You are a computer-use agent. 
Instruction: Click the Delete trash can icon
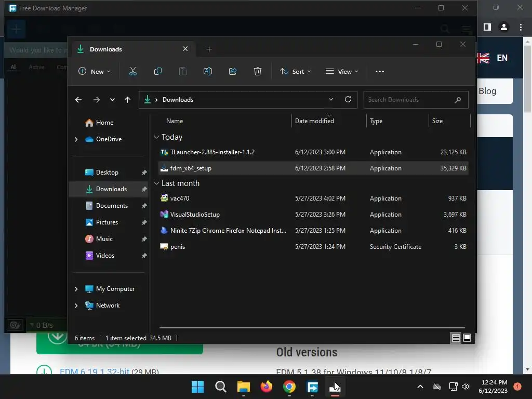258,71
